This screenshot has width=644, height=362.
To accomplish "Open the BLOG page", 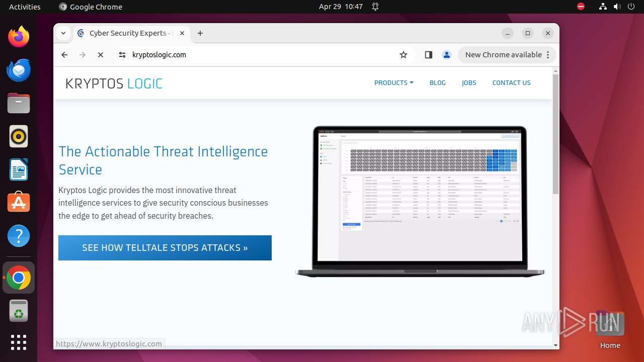I will 437,83.
